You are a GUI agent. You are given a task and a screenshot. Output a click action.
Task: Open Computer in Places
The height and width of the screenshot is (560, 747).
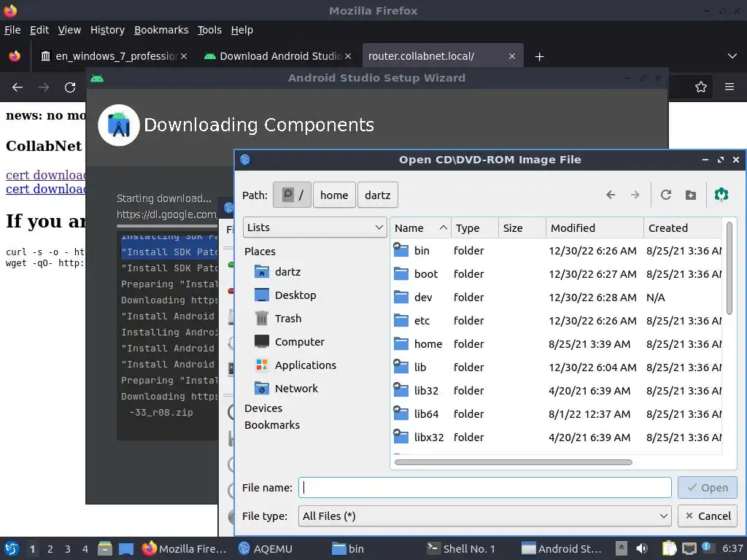tap(299, 342)
